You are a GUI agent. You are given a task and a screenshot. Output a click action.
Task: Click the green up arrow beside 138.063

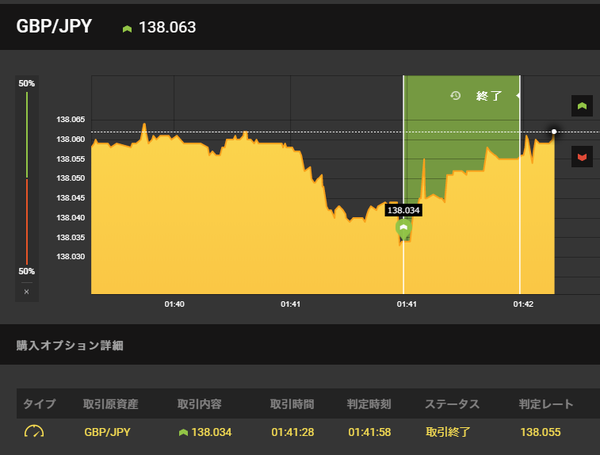[x=127, y=29]
